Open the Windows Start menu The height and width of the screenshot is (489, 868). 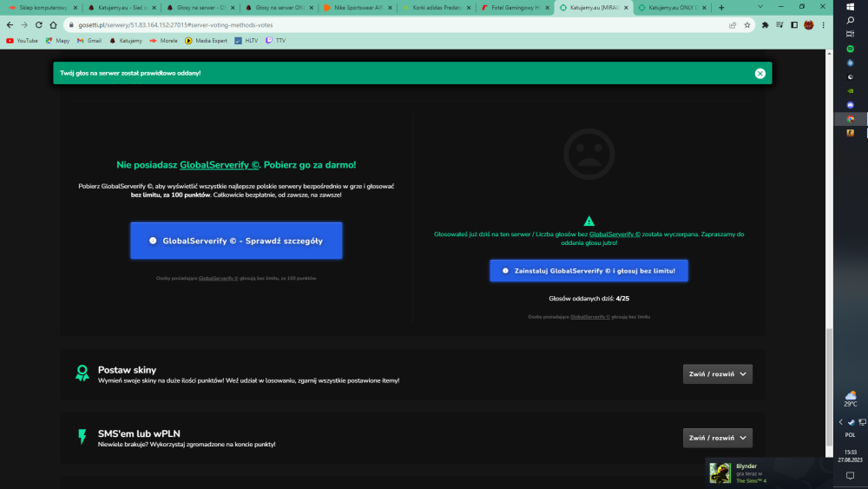tap(851, 7)
